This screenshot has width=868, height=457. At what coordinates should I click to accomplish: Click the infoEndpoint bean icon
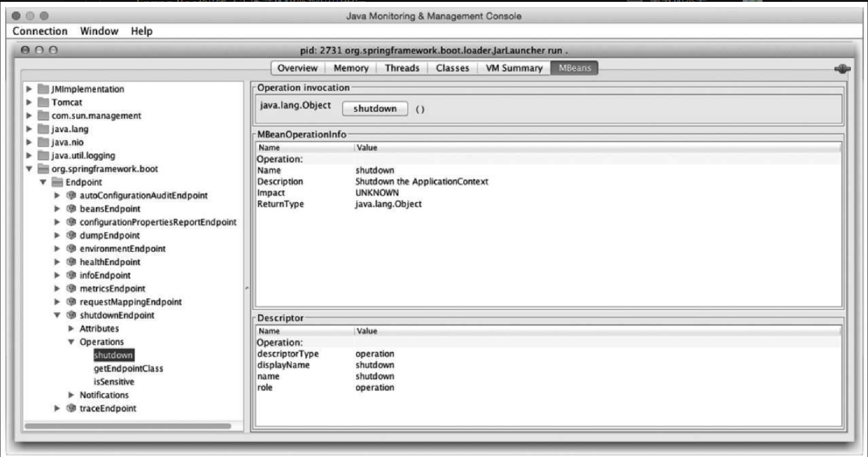[71, 275]
